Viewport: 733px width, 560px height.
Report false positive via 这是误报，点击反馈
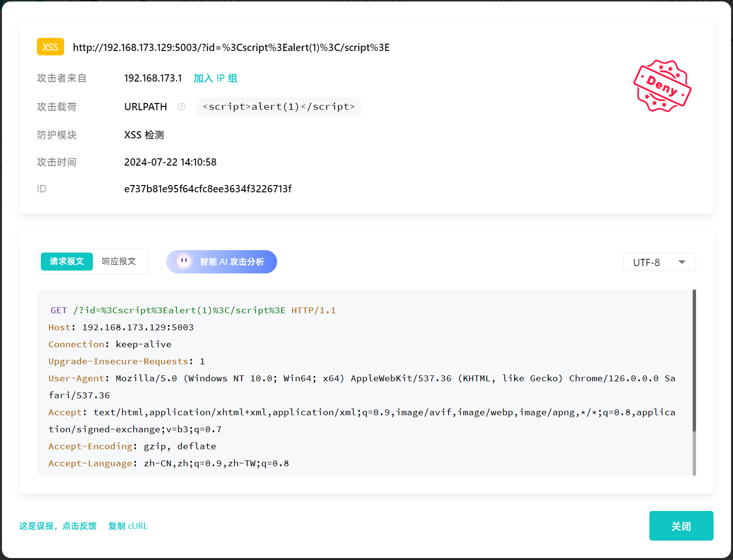click(x=58, y=526)
